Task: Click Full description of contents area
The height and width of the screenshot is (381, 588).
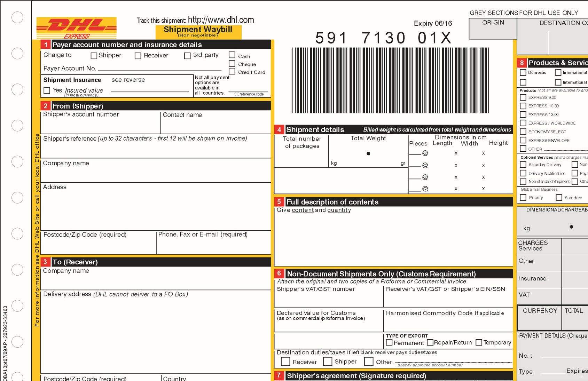Action: click(x=393, y=237)
